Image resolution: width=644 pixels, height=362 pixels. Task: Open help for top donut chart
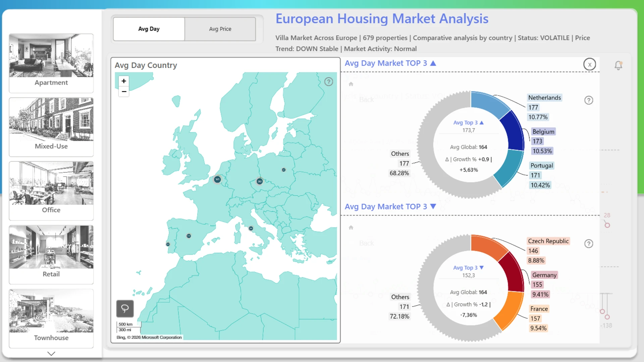588,100
